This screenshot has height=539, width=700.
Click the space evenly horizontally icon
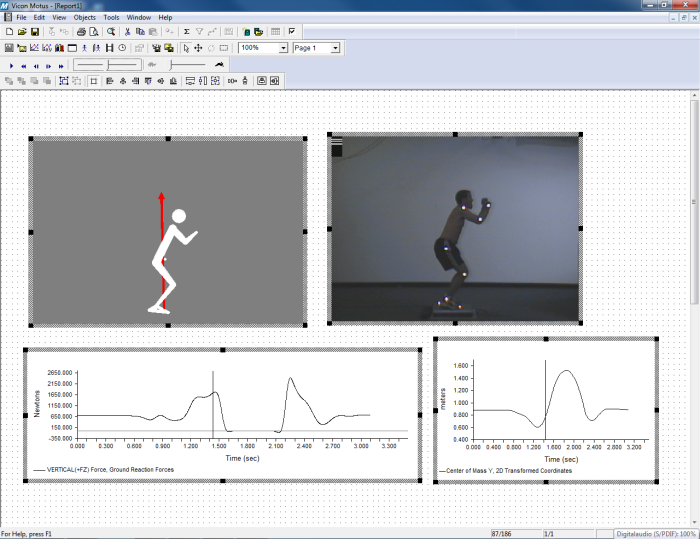coord(232,81)
